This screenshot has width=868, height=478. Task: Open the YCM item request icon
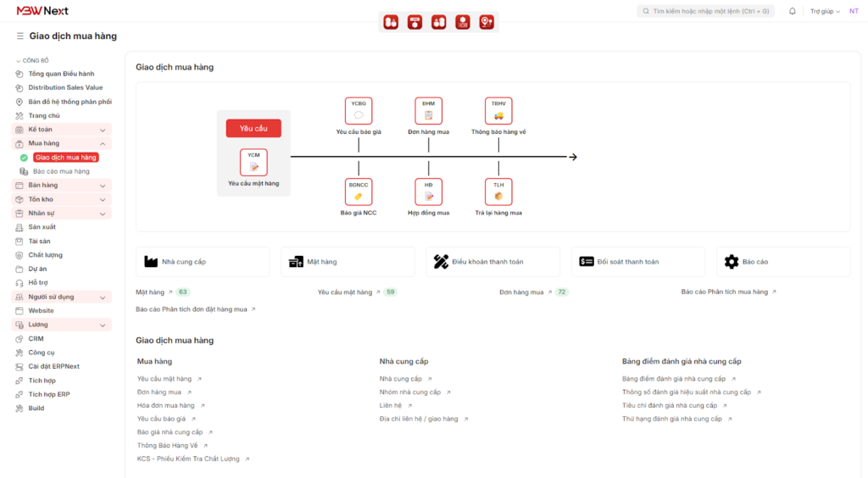click(x=253, y=163)
